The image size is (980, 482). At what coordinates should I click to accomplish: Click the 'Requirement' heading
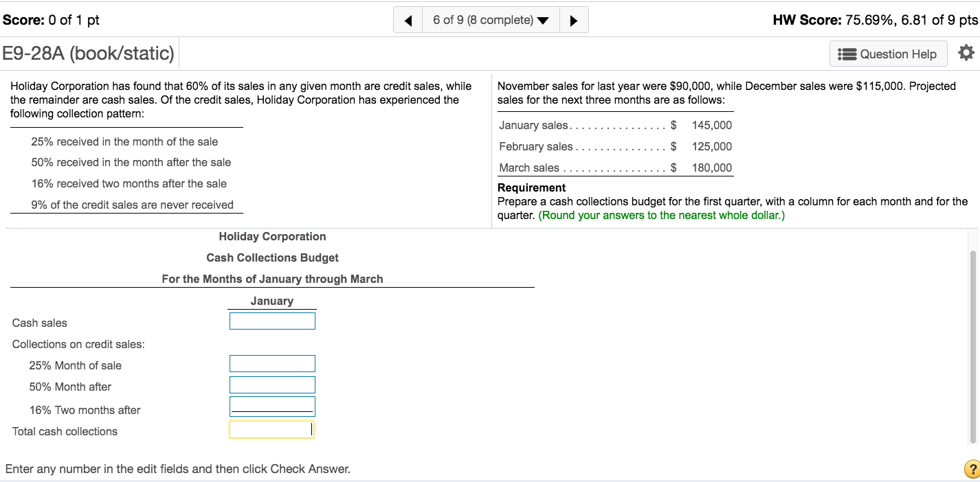click(x=531, y=187)
